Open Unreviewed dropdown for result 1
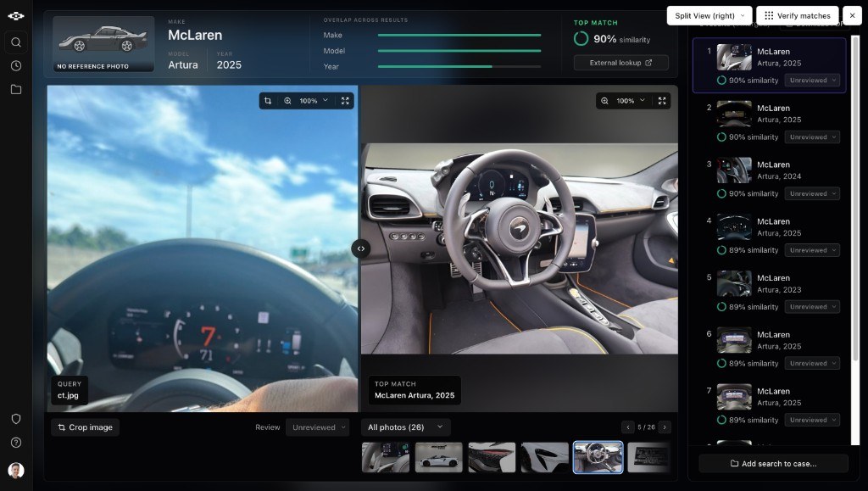The height and width of the screenshot is (491, 868). click(x=812, y=81)
